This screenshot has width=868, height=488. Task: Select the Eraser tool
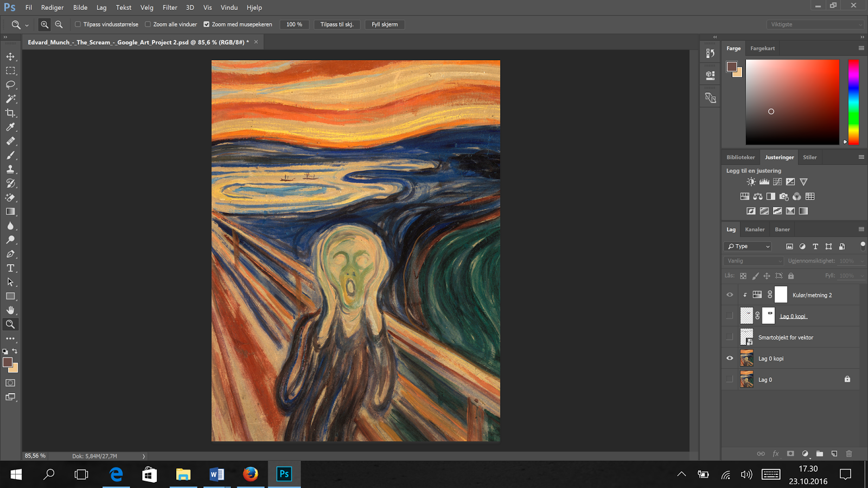point(10,197)
